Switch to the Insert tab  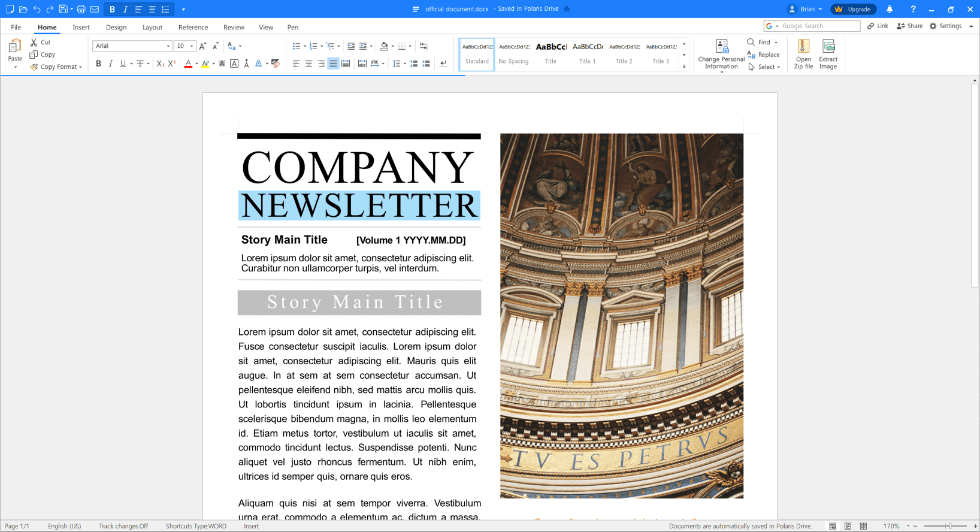click(x=81, y=27)
